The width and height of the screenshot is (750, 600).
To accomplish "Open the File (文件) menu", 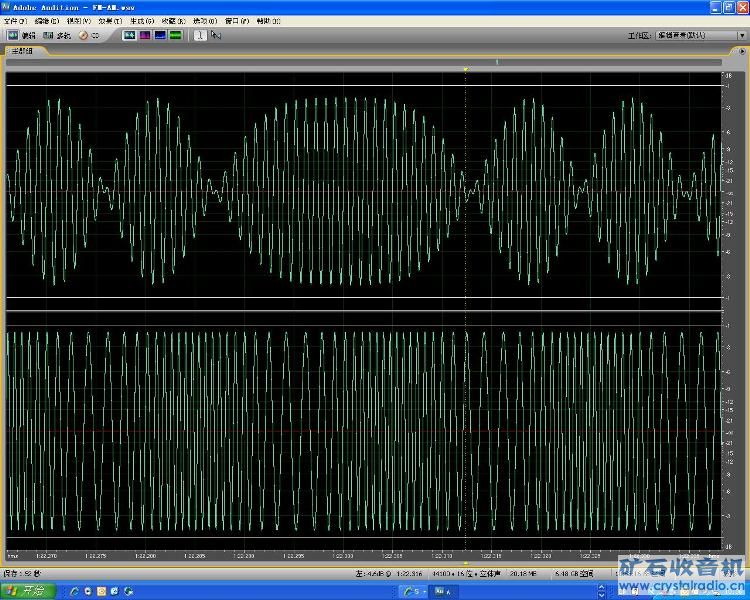I will 14,20.
